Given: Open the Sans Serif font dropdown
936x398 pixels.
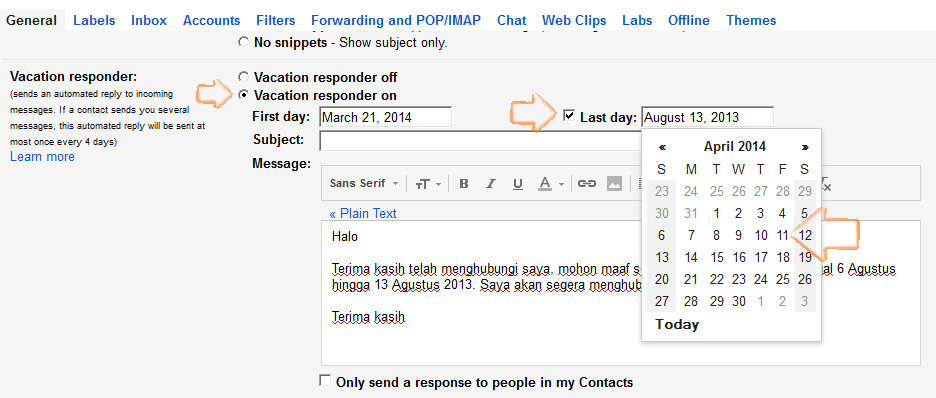Looking at the screenshot, I should [x=364, y=184].
